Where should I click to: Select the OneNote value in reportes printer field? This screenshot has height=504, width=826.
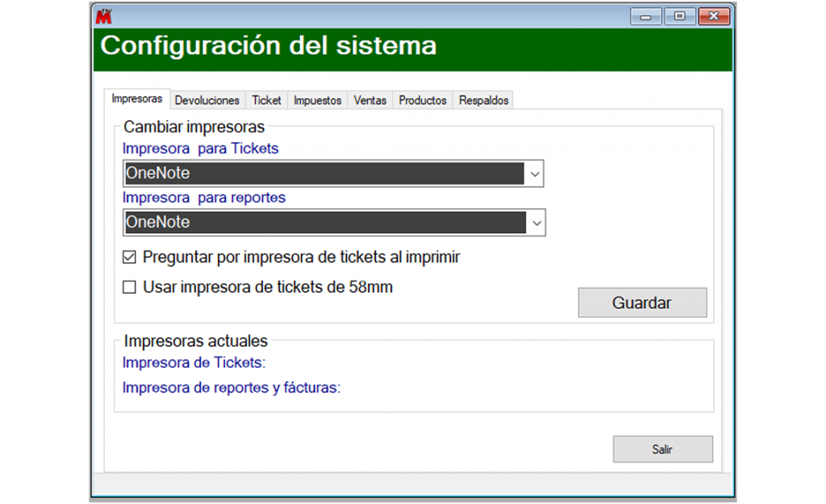(325, 223)
